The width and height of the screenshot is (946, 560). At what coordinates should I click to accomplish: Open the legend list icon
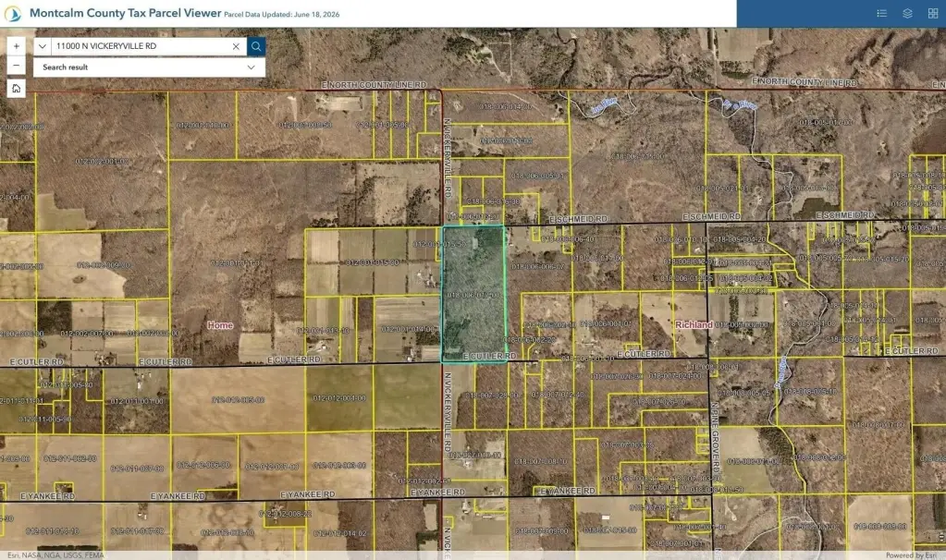pos(881,13)
